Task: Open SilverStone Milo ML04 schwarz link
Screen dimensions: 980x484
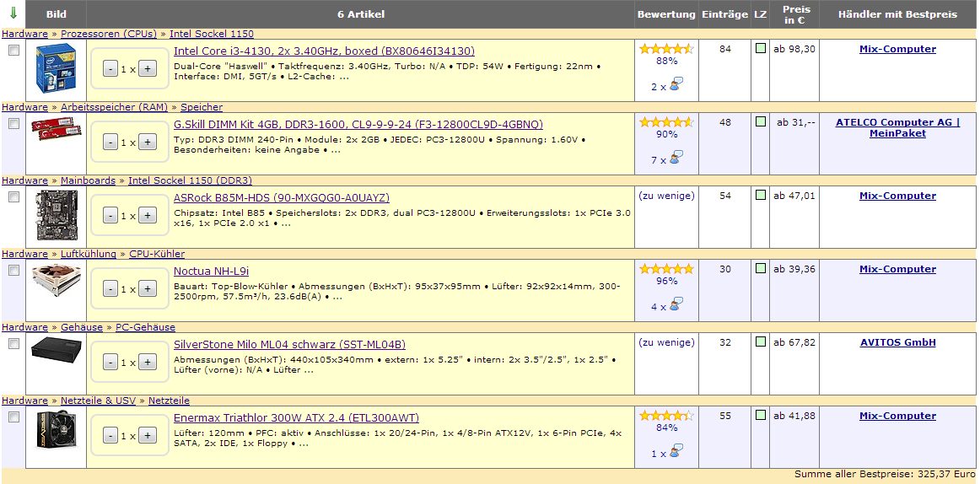Action: click(x=290, y=345)
